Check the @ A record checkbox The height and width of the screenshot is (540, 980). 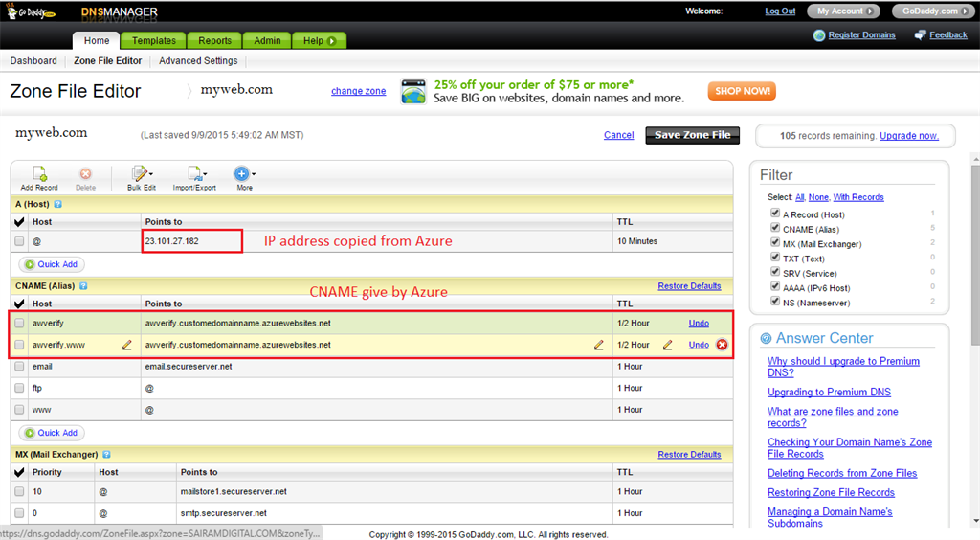[x=19, y=241]
